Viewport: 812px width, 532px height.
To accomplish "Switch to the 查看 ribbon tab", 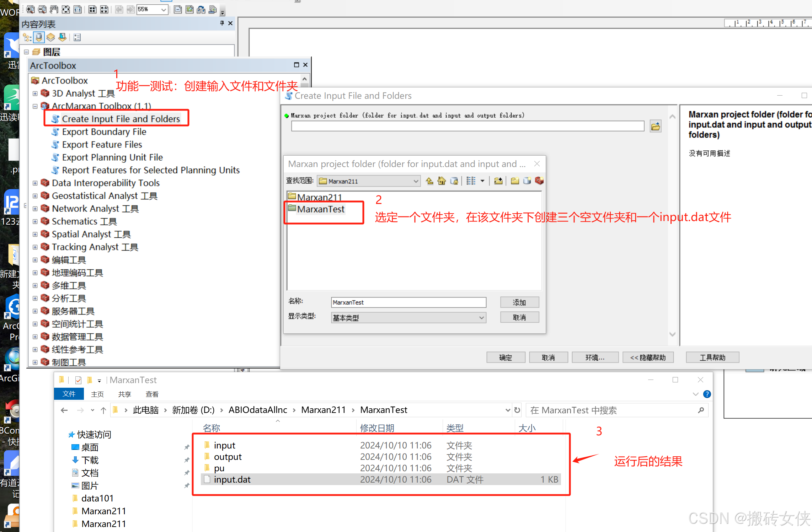I will pos(152,394).
